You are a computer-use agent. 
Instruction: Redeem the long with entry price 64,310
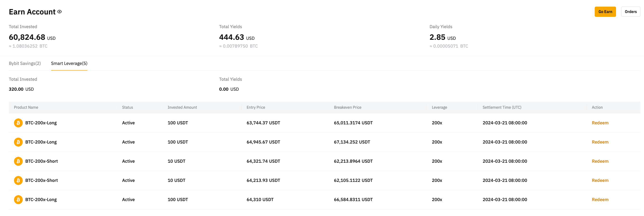(x=600, y=200)
